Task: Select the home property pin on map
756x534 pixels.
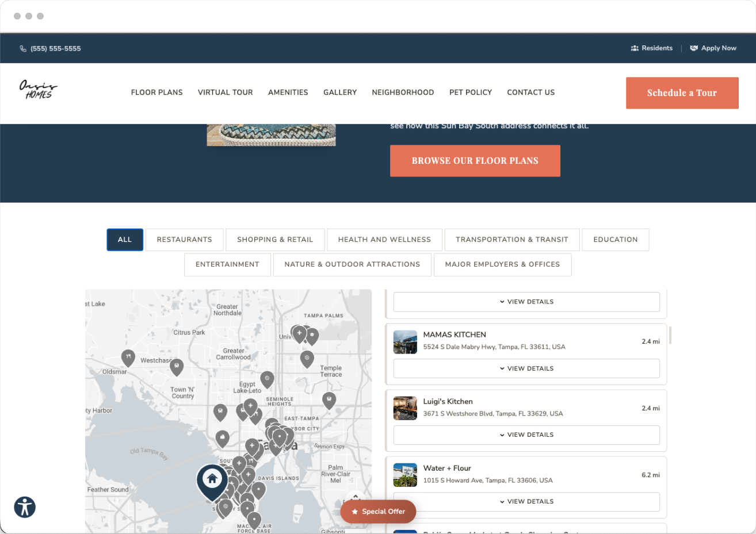Action: click(x=212, y=482)
